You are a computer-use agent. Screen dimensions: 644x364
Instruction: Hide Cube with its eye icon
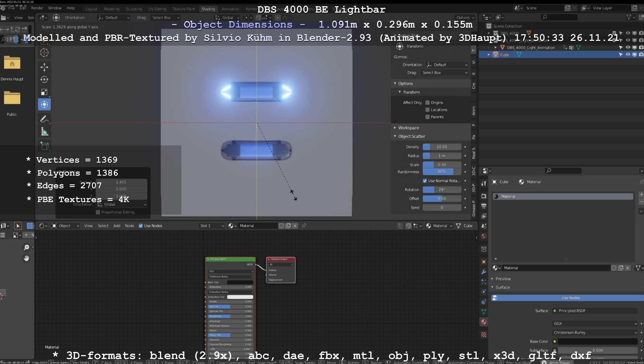[628, 55]
